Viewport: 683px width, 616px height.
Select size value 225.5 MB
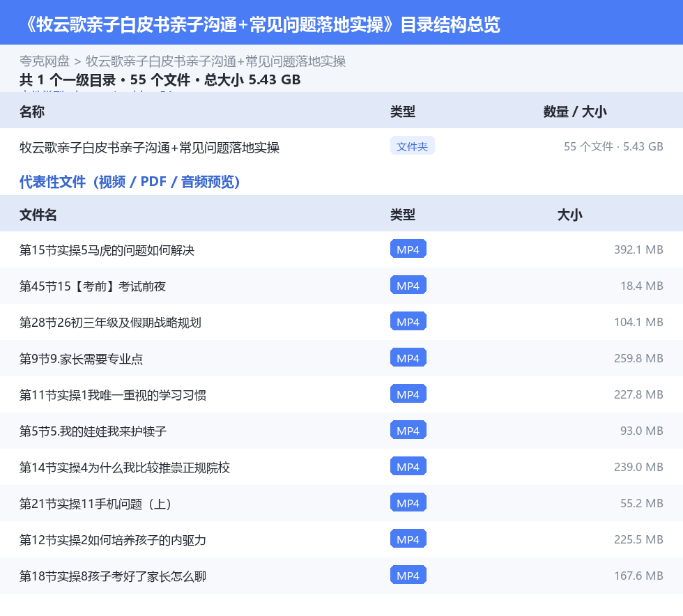coord(638,539)
